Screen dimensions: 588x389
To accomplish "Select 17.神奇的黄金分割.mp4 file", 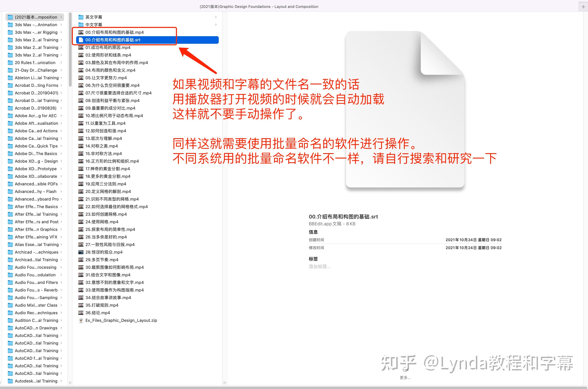I will (x=107, y=169).
